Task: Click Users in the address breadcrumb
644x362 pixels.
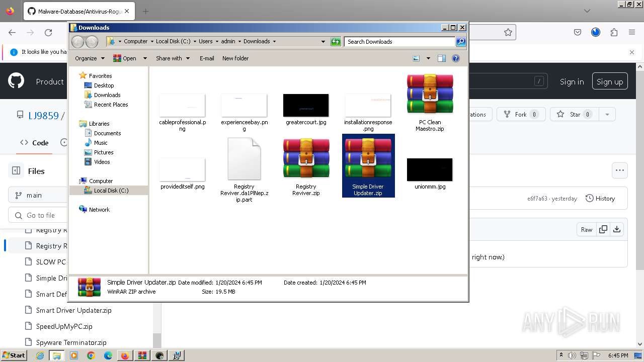Action: (x=206, y=41)
